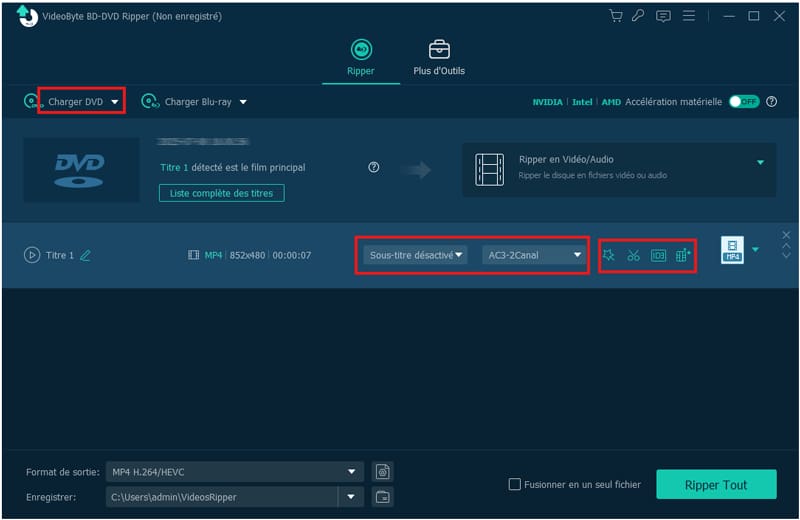Play the Titre 1 preview
This screenshot has height=520, width=800.
click(32, 255)
